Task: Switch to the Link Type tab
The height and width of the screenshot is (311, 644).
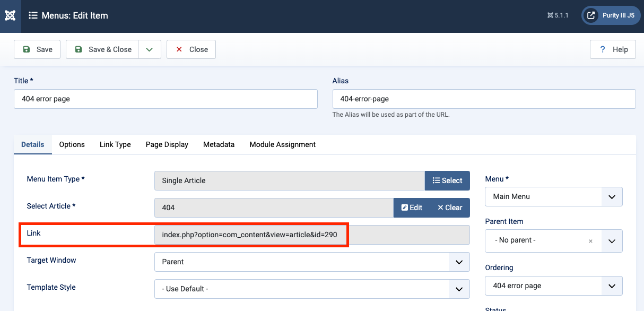Action: (x=115, y=144)
